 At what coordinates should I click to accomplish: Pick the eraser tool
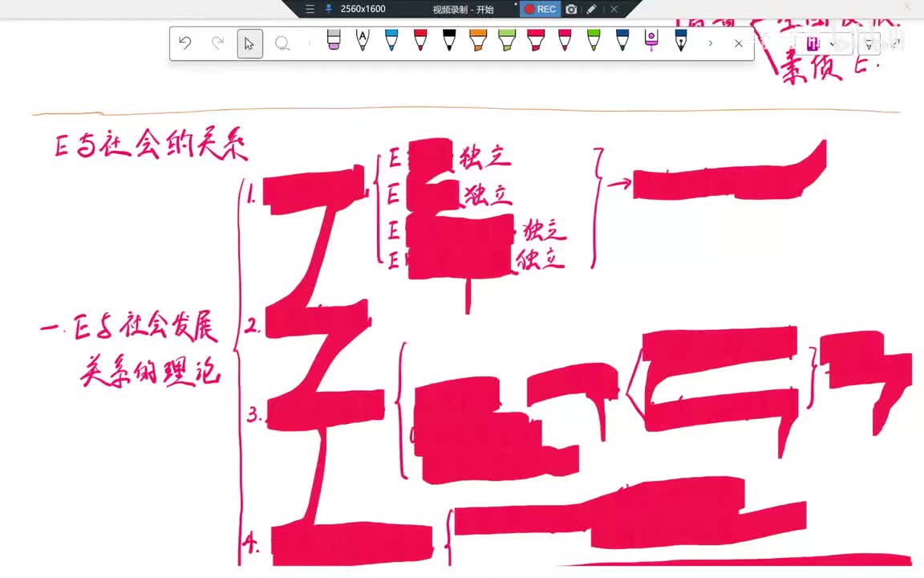tap(334, 40)
